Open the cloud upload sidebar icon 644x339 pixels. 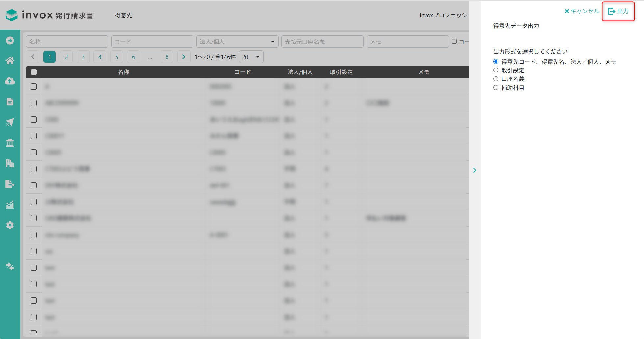tap(10, 81)
